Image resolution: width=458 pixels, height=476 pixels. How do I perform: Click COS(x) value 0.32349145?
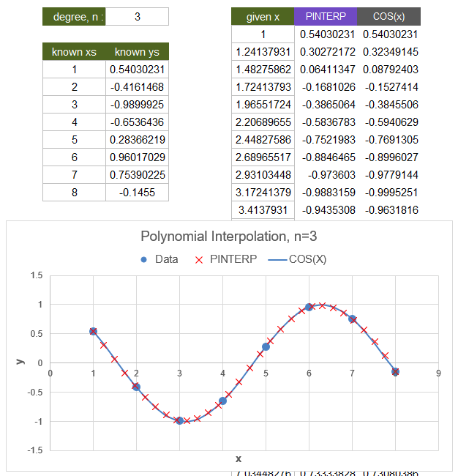[391, 51]
